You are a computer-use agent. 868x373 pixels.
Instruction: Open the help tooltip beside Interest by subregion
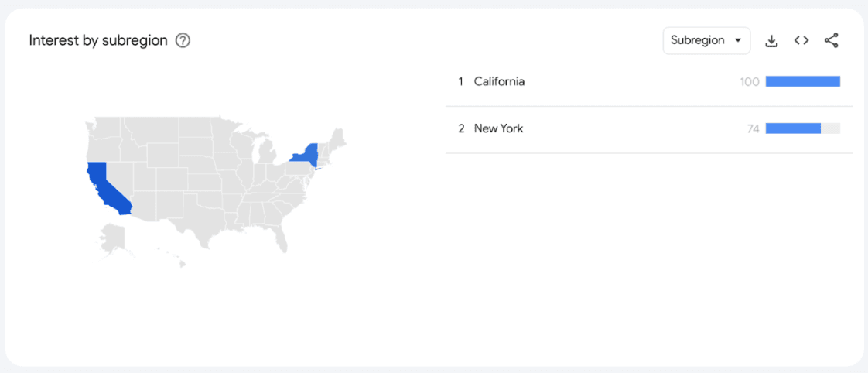[183, 41]
